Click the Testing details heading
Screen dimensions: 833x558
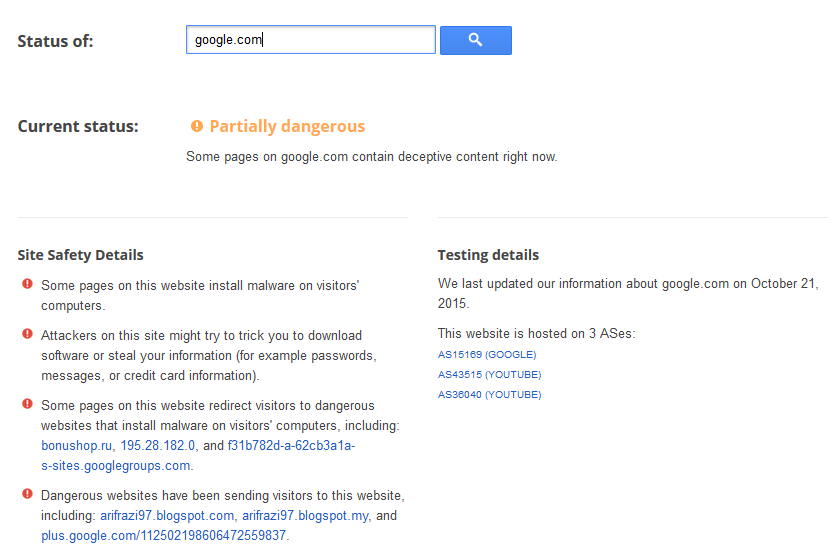pyautogui.click(x=488, y=255)
